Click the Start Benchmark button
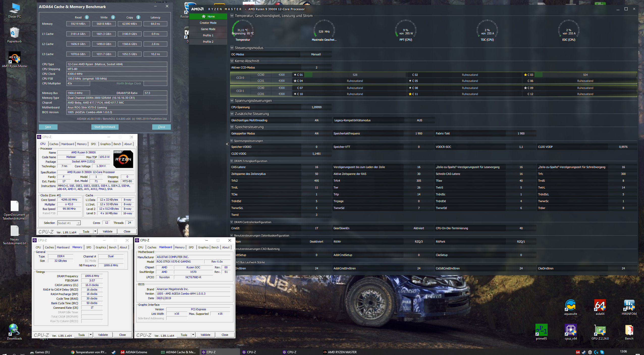644x355 pixels. tap(105, 127)
